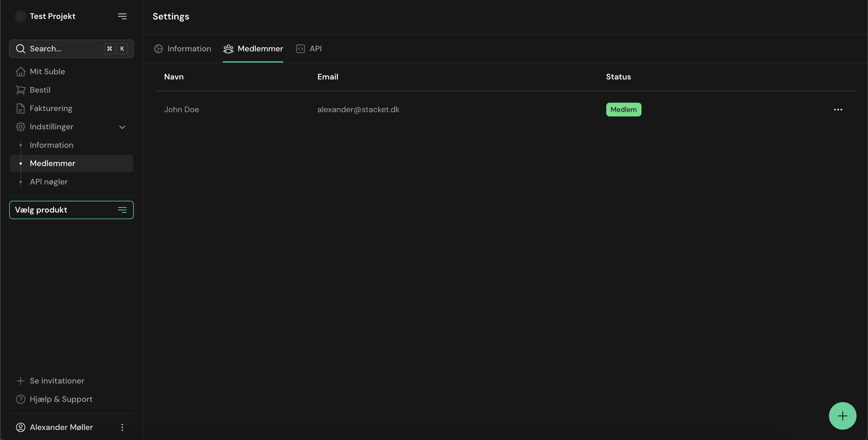Open user menu dots beside Alexander Møller
The height and width of the screenshot is (440, 868).
pyautogui.click(x=122, y=427)
